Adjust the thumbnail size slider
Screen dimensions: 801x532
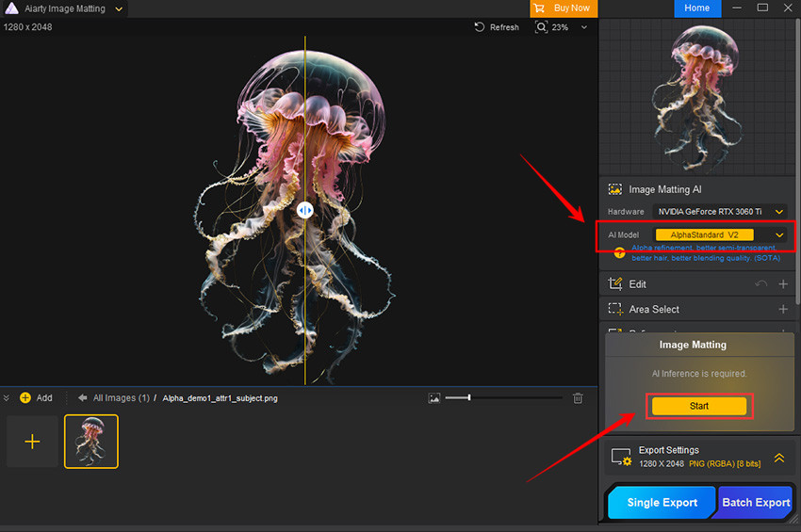point(468,398)
